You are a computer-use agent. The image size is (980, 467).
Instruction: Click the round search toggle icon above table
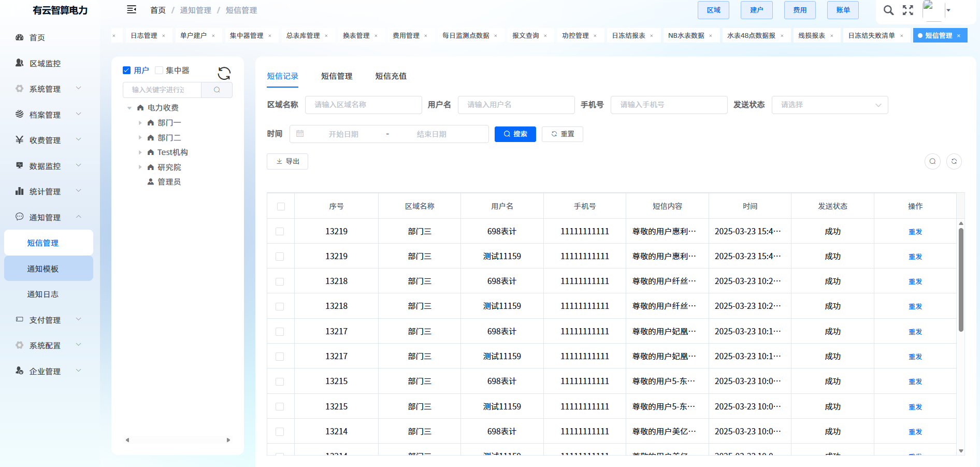[x=932, y=162]
